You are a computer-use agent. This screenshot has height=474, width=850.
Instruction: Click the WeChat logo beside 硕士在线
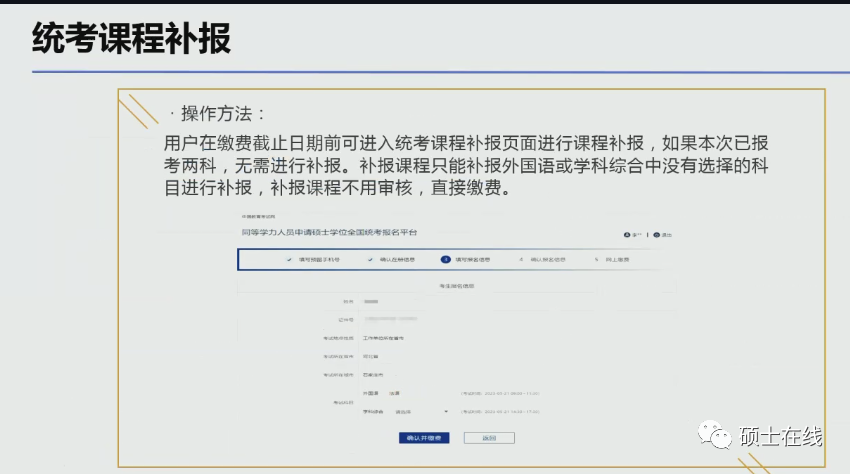tap(715, 436)
